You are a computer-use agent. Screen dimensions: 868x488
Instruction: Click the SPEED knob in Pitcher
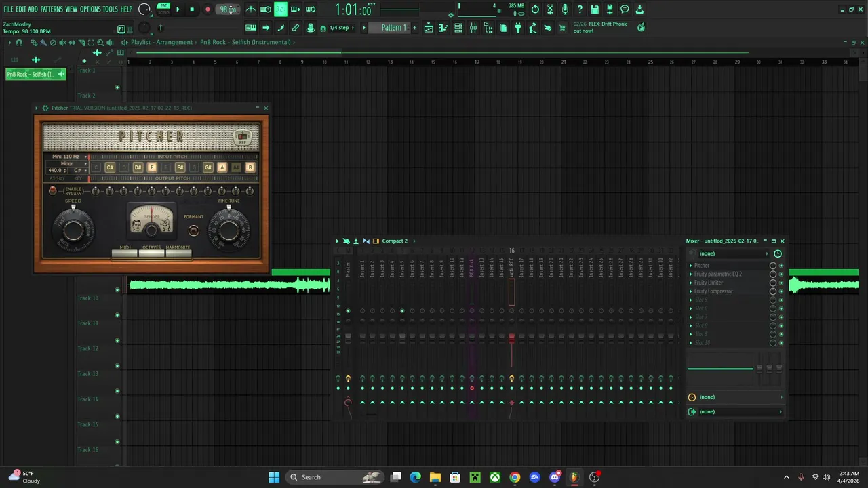73,230
